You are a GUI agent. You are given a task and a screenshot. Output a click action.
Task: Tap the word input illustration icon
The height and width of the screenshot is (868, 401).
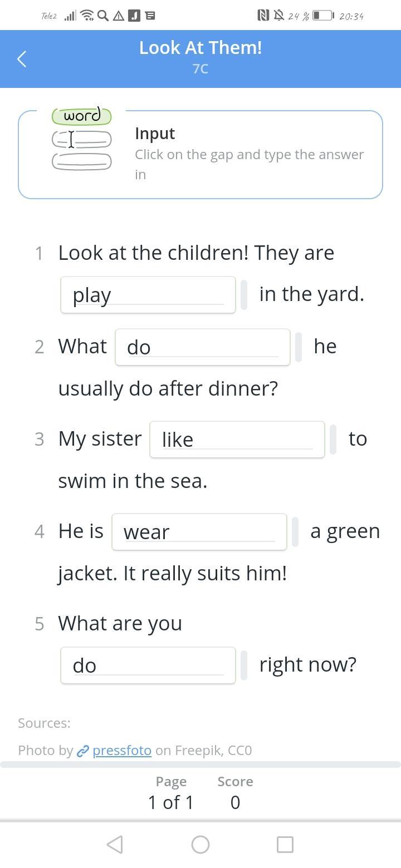82,139
